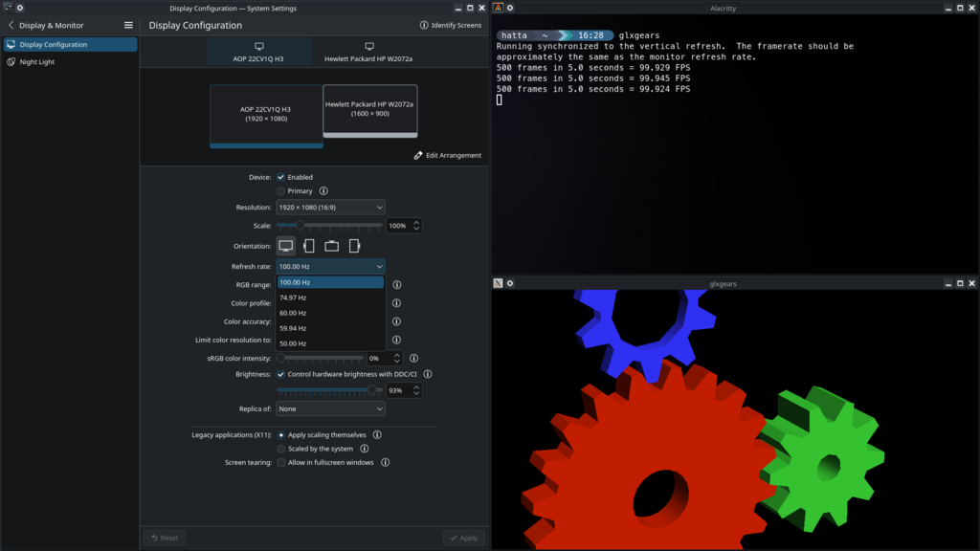The image size is (980, 551).
Task: Click pin icon in glxgears title bar
Action: pyautogui.click(x=510, y=283)
